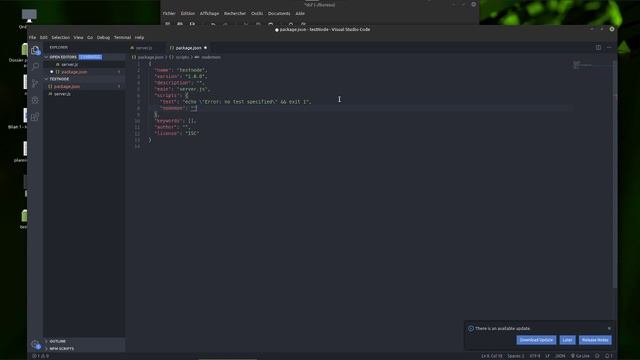This screenshot has width=640, height=360.
Task: Open Documents menu in background window
Action: (279, 13)
